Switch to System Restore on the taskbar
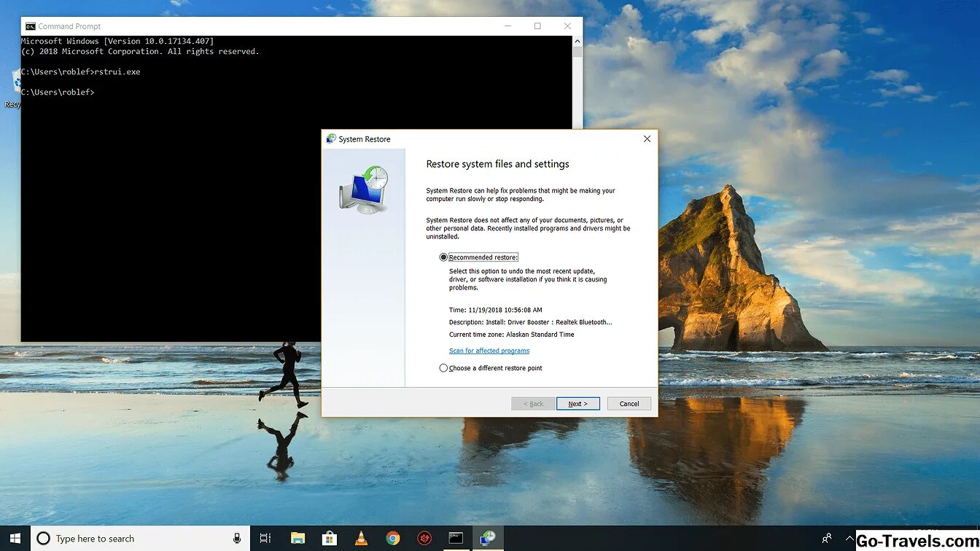 point(488,539)
